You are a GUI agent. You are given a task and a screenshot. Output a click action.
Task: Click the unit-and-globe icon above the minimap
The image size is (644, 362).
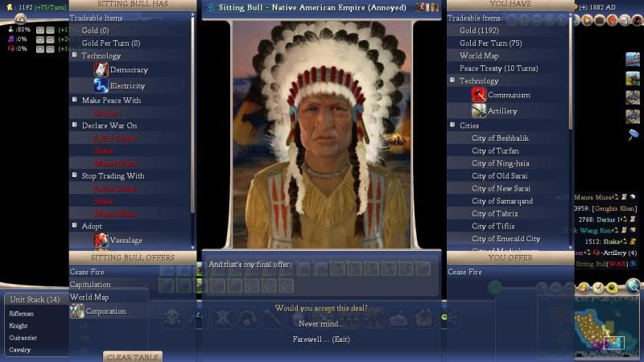(584, 288)
